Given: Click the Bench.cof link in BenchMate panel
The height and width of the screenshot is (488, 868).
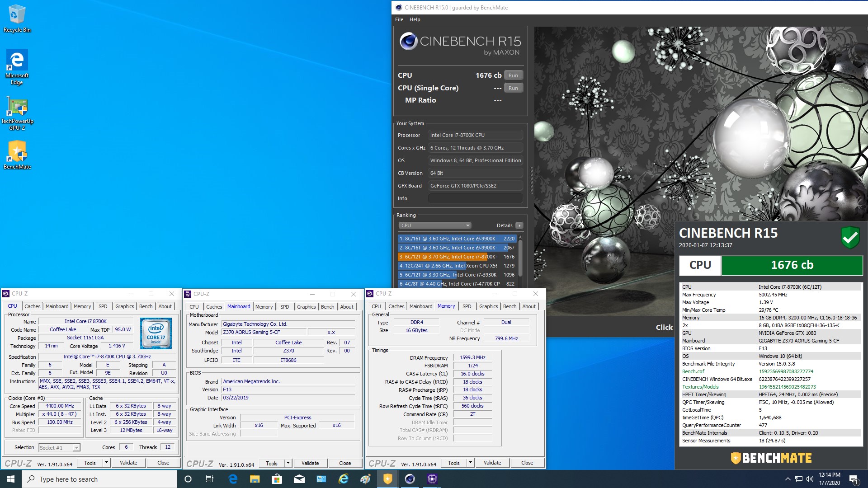Looking at the screenshot, I should 693,371.
